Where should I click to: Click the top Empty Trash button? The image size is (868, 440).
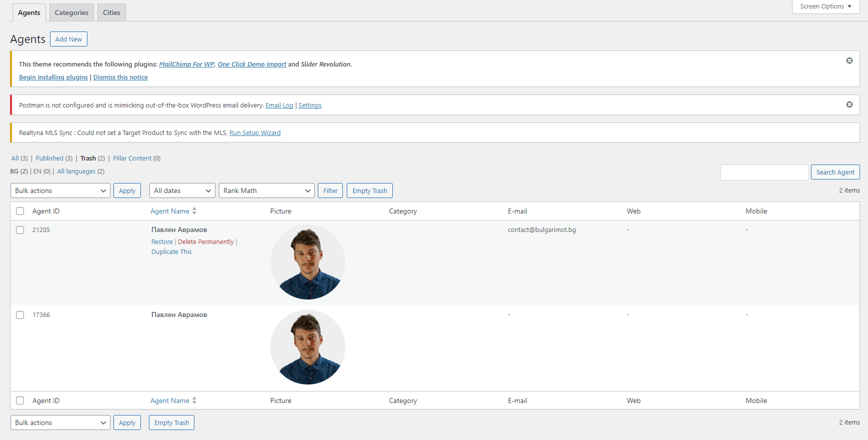(369, 190)
